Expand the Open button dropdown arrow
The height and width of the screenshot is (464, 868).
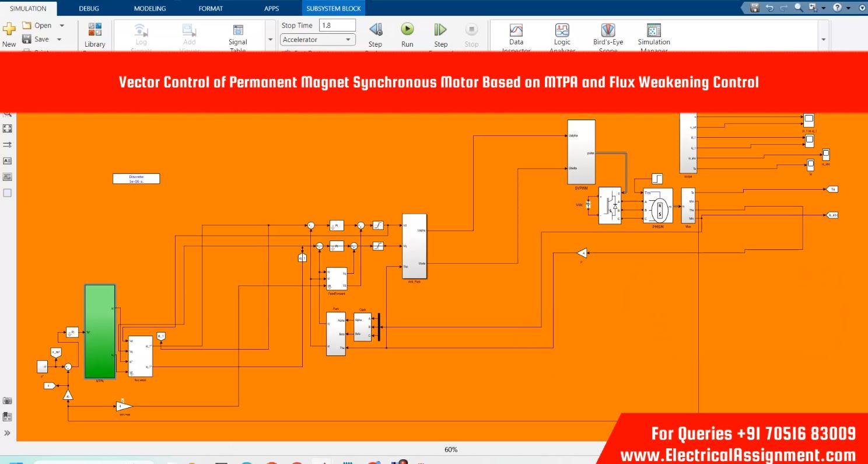point(62,26)
